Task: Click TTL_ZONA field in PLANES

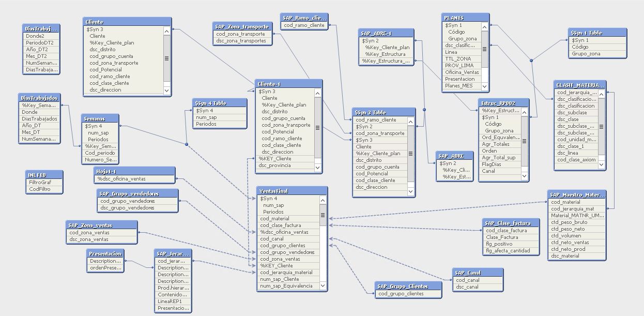Action: (462, 59)
